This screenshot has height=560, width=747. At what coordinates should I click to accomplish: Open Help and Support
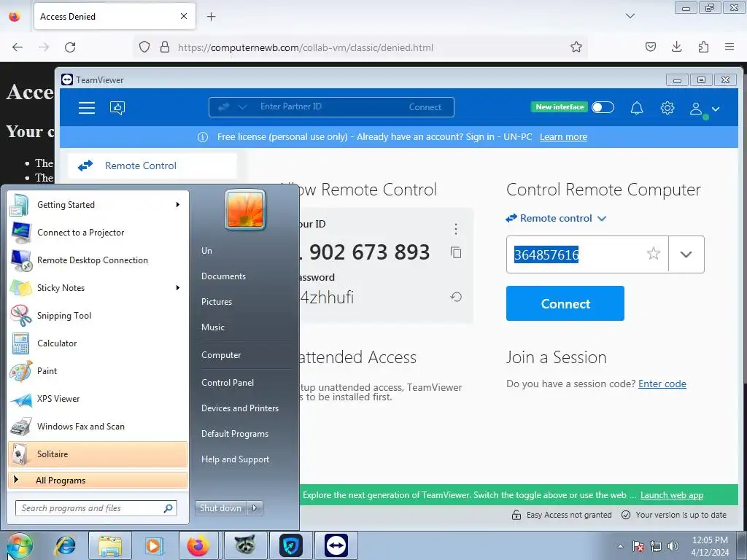(236, 459)
